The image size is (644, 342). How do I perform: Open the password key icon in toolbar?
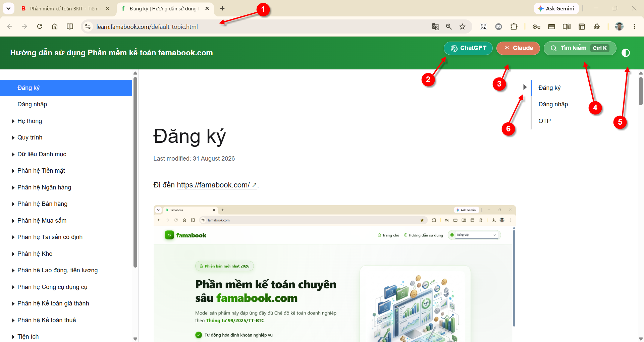coord(536,27)
